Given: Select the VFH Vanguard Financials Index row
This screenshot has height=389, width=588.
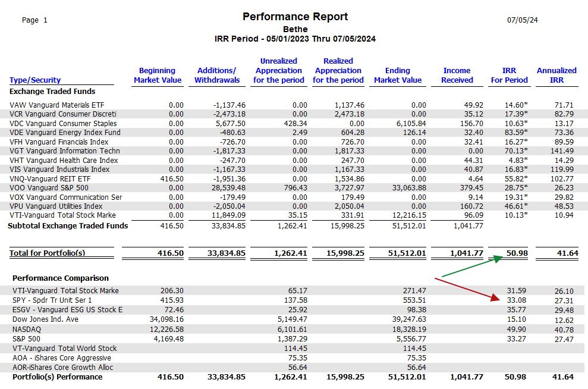Looking at the screenshot, I should [x=294, y=142].
